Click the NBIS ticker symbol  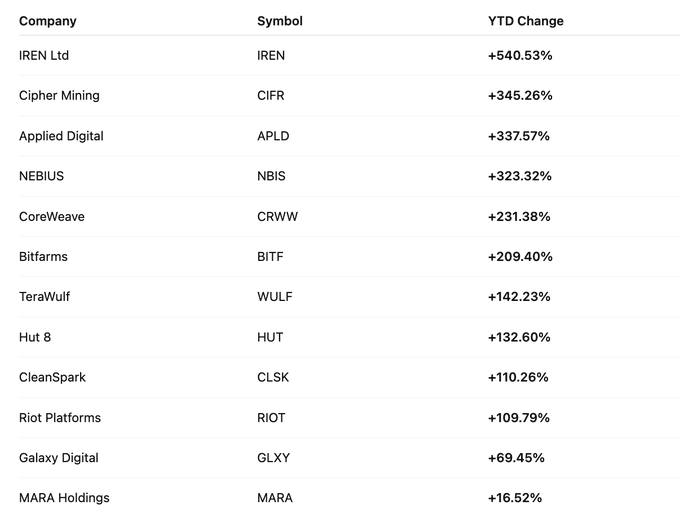[x=271, y=176]
